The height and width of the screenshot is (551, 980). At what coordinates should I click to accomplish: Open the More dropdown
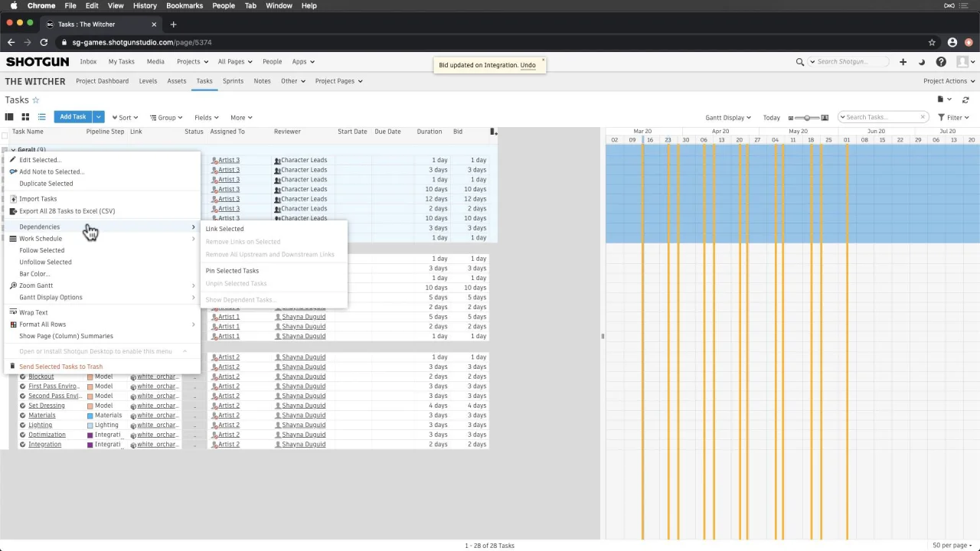point(241,118)
